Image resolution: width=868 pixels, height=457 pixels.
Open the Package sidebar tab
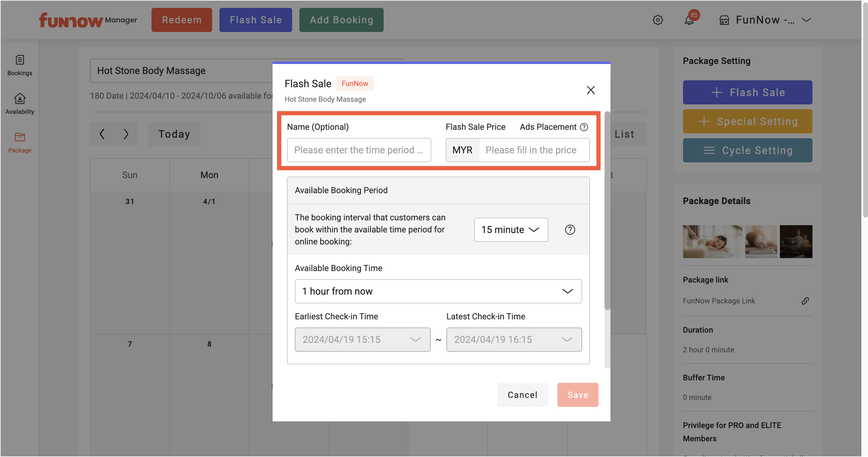[x=20, y=142]
